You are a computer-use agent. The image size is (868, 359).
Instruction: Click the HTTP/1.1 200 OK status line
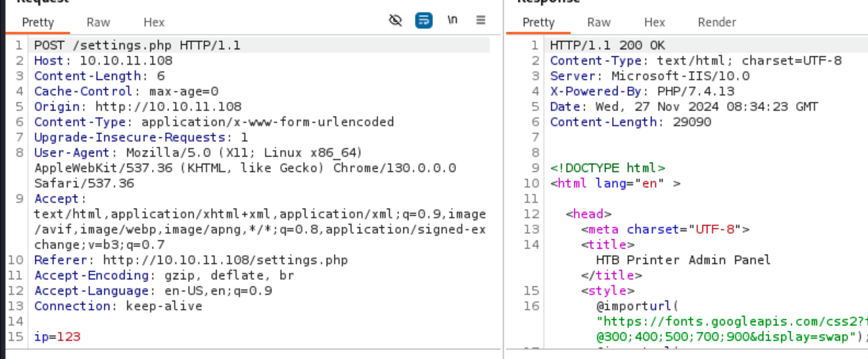tap(607, 45)
